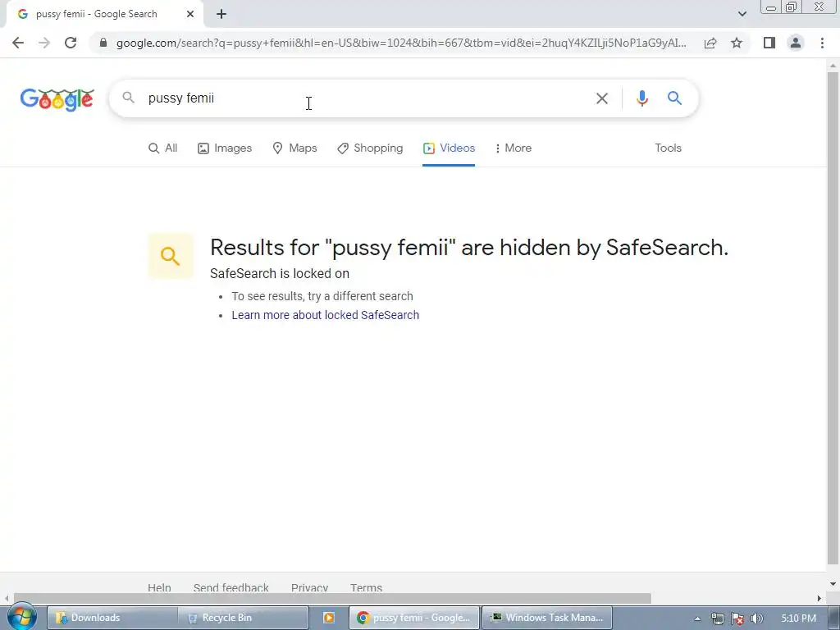Click the left arrow of horizontal scrollbar
This screenshot has width=840, height=630.
(x=7, y=598)
